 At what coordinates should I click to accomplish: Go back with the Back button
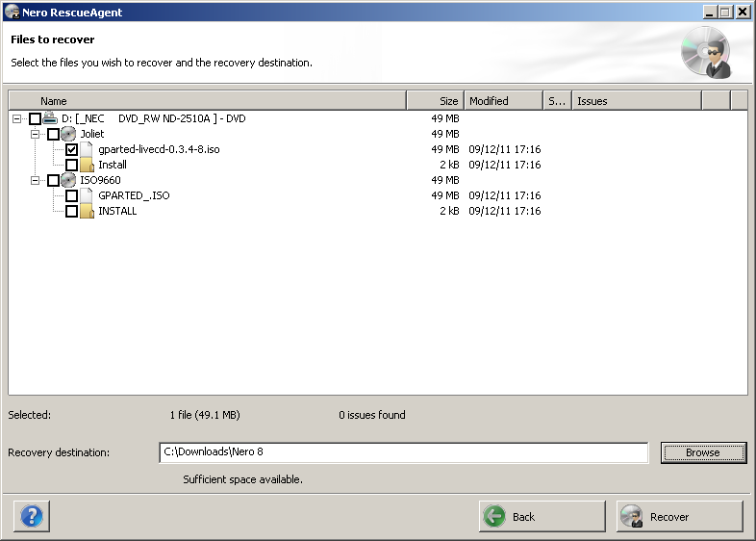pos(542,516)
